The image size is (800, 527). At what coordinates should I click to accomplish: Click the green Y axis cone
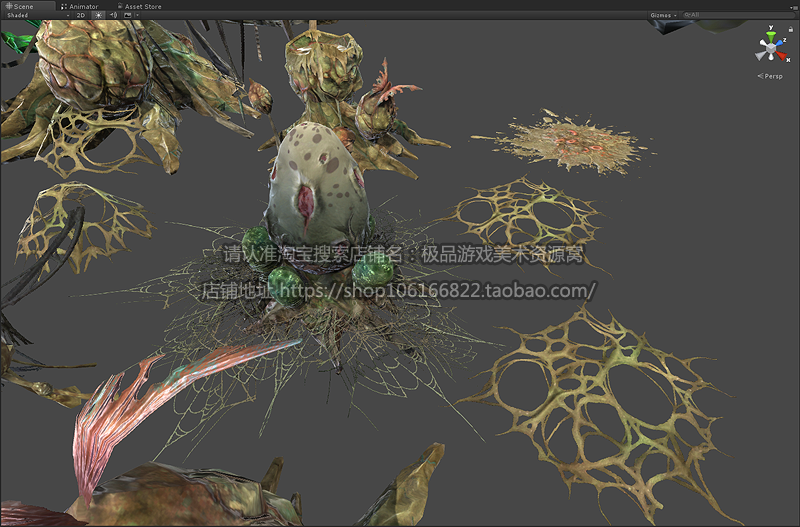(x=771, y=37)
